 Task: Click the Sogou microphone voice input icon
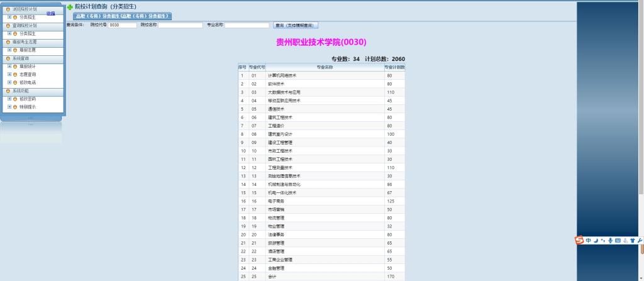[610, 240]
